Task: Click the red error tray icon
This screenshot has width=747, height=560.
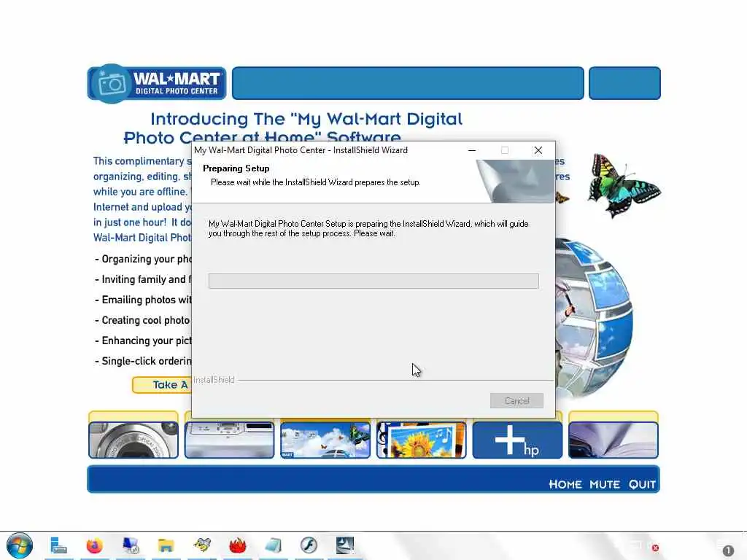Action: 656,548
